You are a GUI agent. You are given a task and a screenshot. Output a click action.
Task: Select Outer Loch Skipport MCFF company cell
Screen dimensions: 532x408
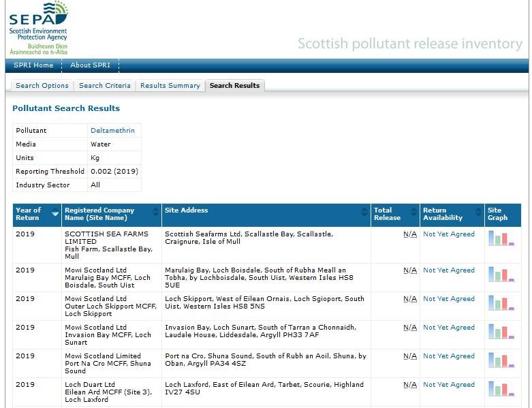click(x=112, y=306)
